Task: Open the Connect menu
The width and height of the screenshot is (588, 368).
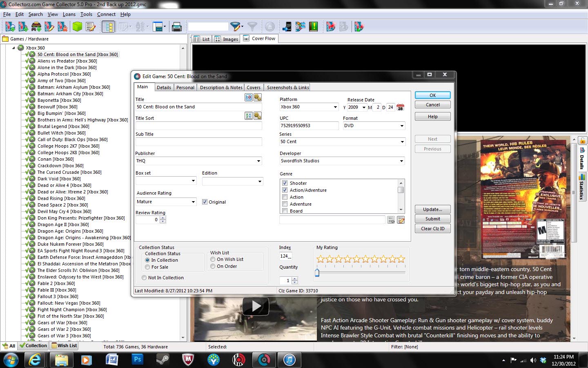Action: pos(106,14)
